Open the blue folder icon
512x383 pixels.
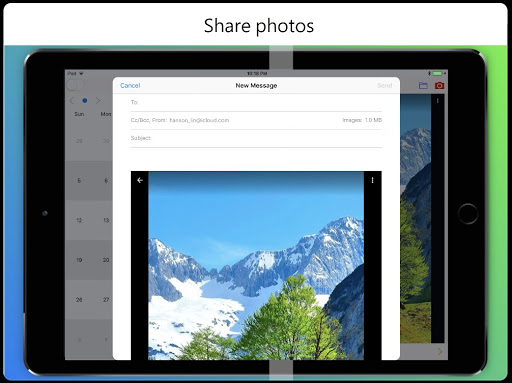pos(423,86)
